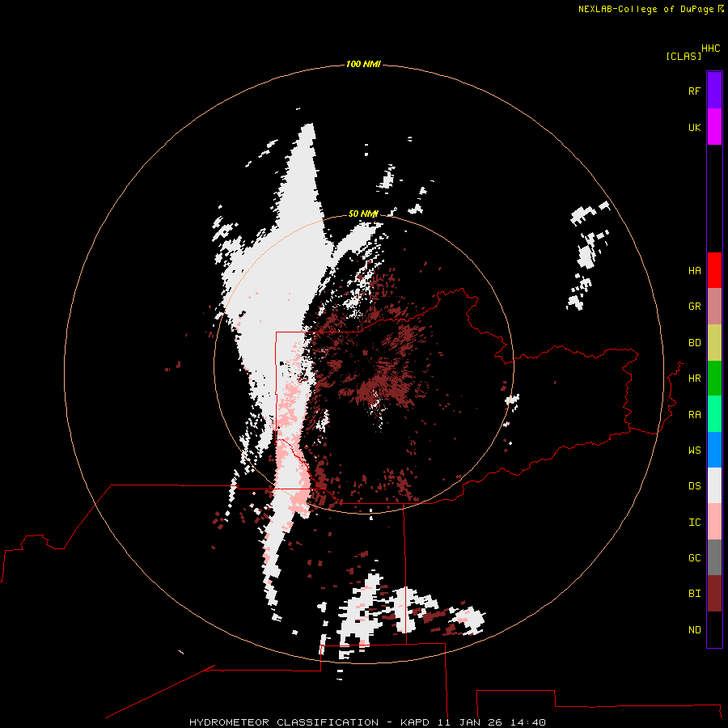
Task: Click the RF purple legend swatch
Action: pos(714,91)
